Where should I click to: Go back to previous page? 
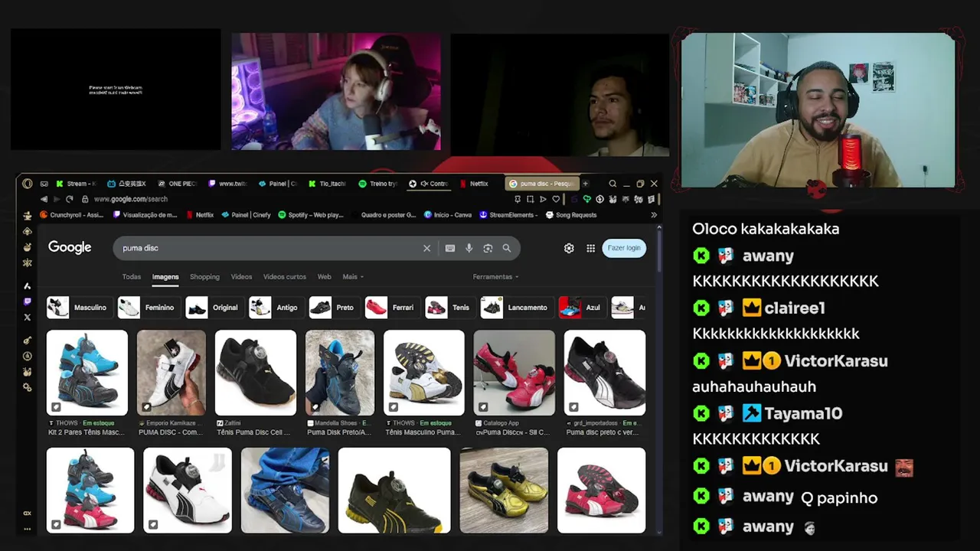[x=44, y=199]
